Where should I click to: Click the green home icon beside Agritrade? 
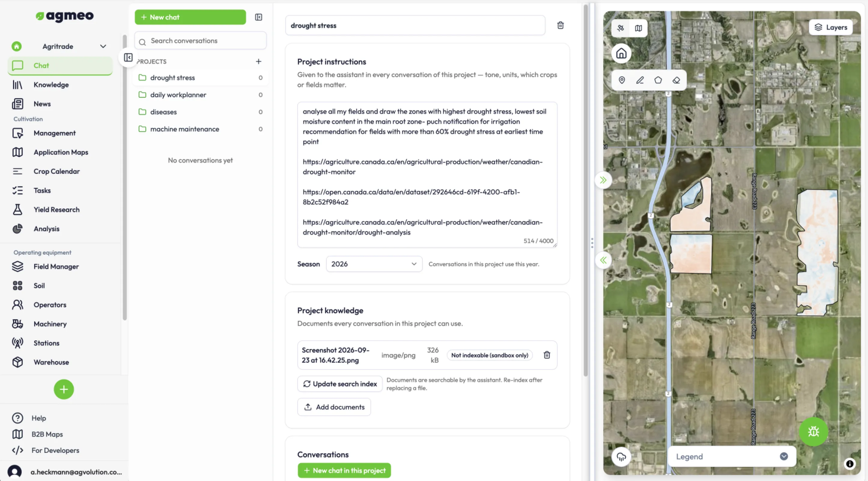(17, 46)
